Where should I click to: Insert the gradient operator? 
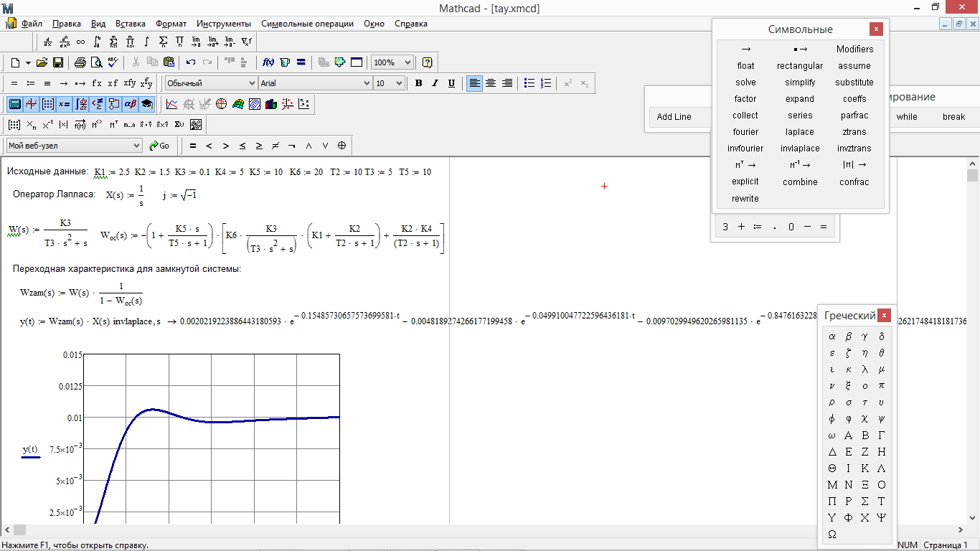click(x=246, y=42)
